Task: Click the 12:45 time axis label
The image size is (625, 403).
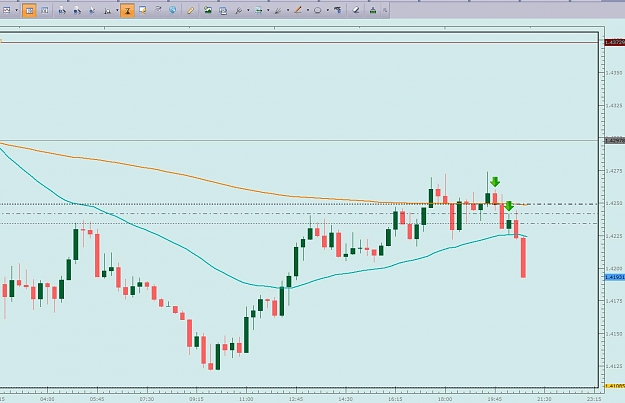Action: pyautogui.click(x=296, y=399)
